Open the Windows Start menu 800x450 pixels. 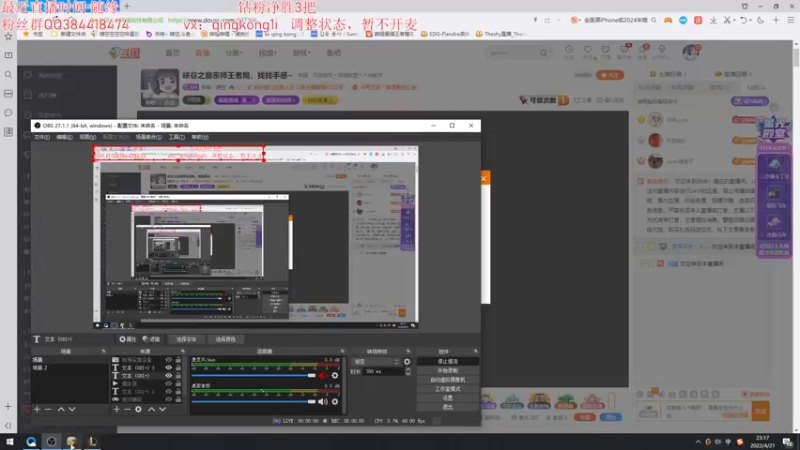coord(10,442)
